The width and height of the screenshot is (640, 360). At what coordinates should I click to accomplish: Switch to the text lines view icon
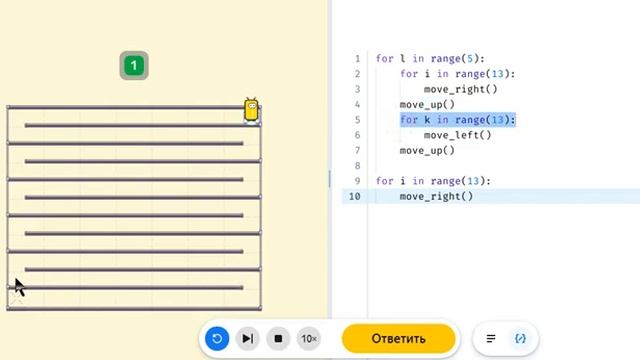coord(491,338)
